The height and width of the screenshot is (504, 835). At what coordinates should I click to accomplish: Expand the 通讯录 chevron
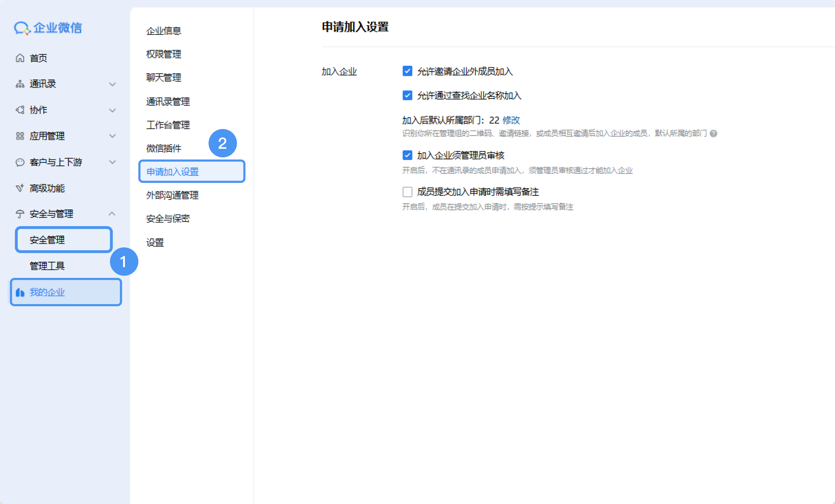click(x=112, y=84)
